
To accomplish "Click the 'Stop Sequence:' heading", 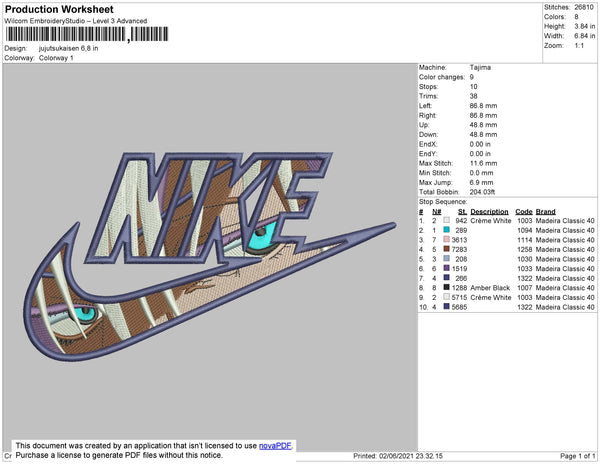I will coord(443,202).
